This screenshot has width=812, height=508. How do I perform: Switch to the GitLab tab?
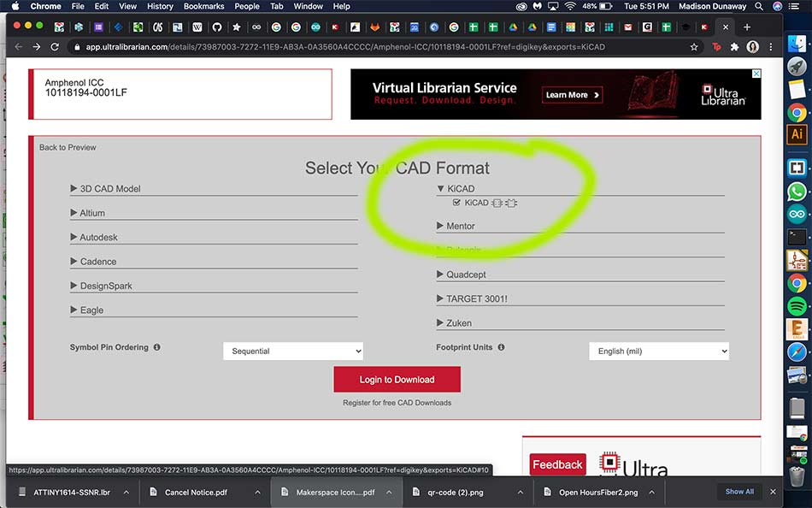(x=375, y=27)
